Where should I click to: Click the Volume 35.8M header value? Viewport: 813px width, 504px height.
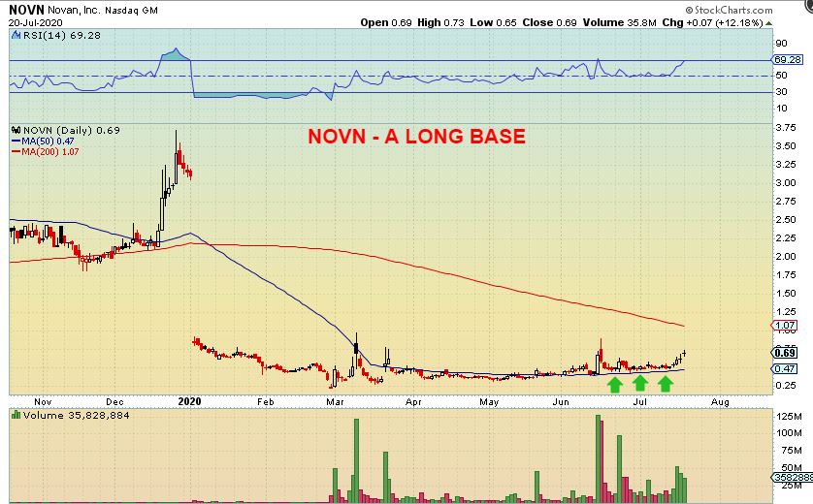click(619, 23)
